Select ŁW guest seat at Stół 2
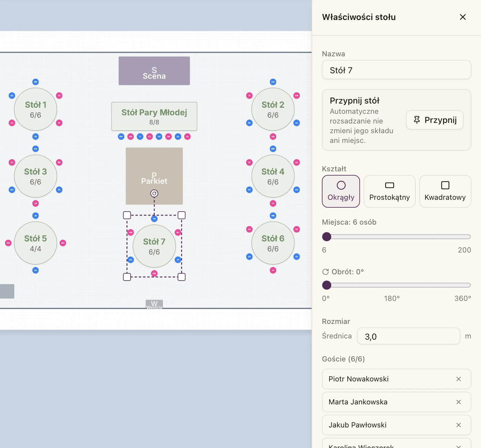The width and height of the screenshot is (481, 448). 273,82
